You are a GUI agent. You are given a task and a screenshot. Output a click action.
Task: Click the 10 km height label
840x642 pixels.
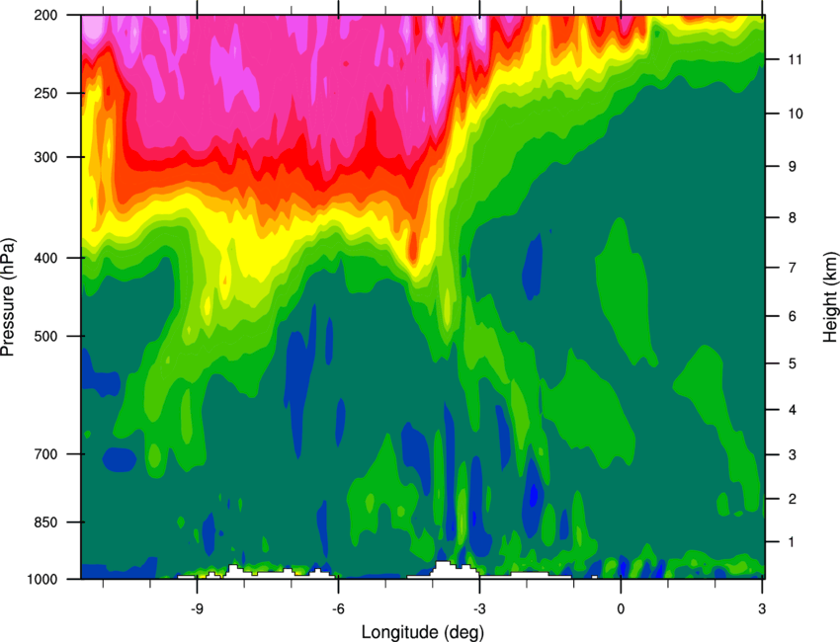(x=796, y=114)
